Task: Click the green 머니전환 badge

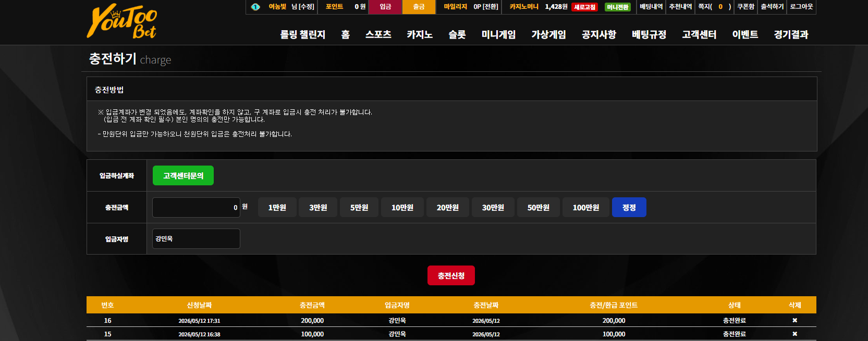Action: tap(618, 7)
